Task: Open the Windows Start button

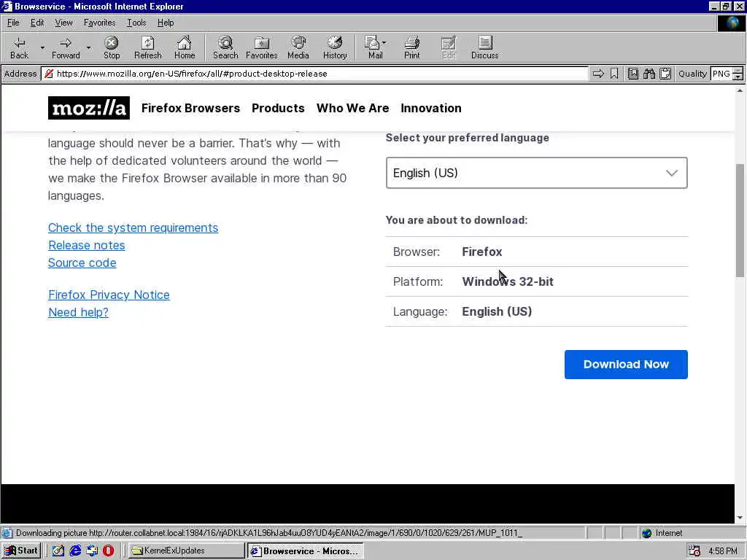Action: coord(21,551)
